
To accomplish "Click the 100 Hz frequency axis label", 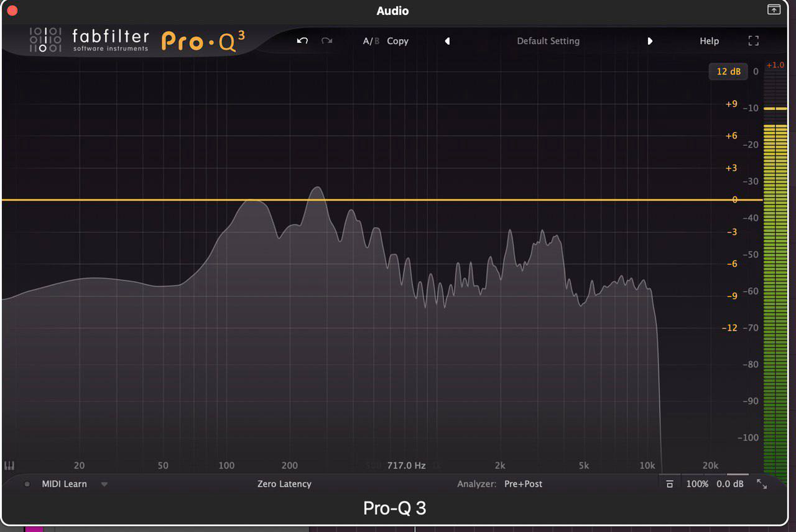I will (x=226, y=465).
